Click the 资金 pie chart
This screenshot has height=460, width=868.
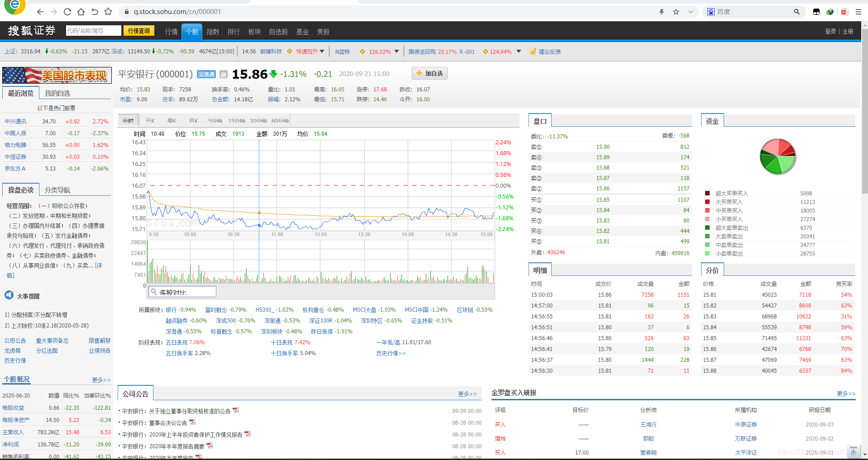777,156
